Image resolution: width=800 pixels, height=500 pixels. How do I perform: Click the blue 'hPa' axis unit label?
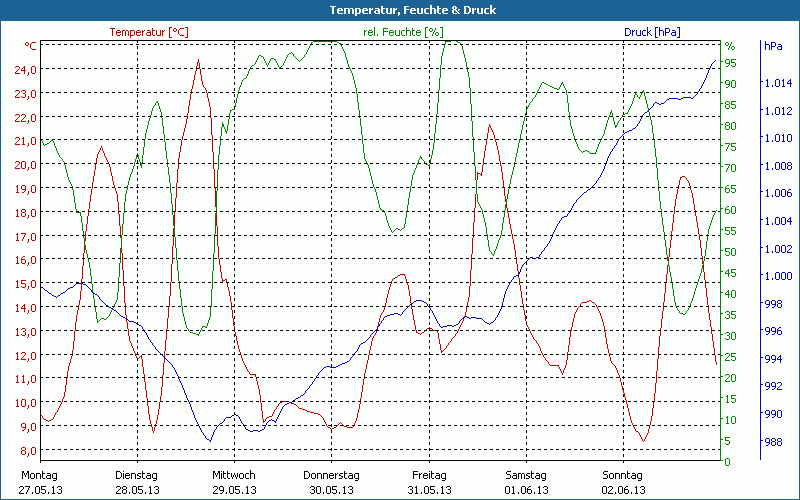click(x=773, y=46)
